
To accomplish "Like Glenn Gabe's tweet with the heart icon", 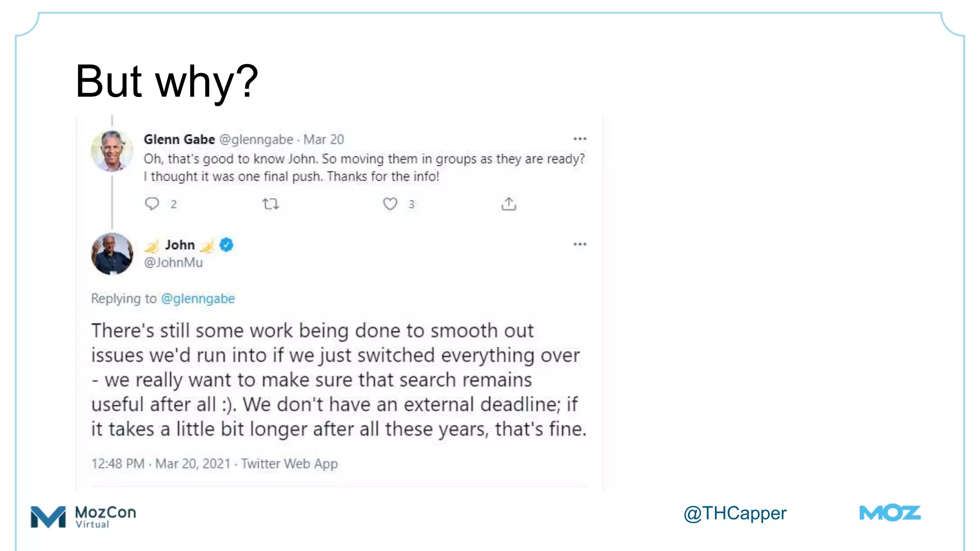I will [x=390, y=204].
